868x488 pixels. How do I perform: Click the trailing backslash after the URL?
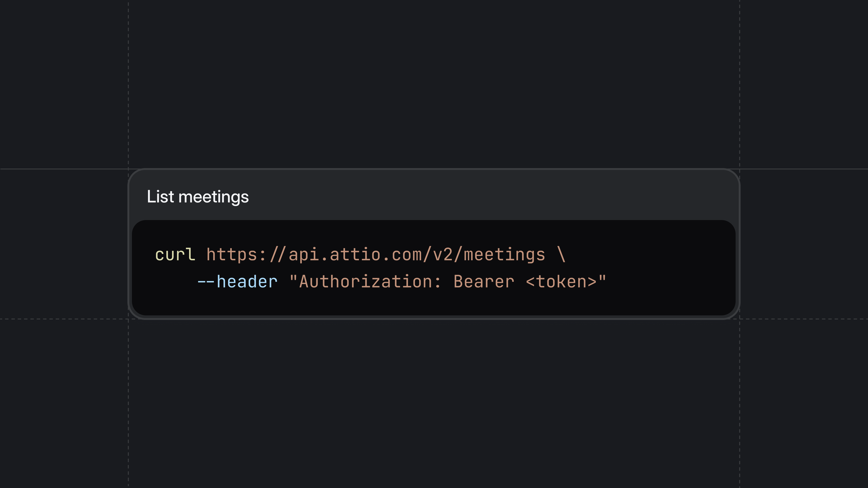tap(561, 255)
